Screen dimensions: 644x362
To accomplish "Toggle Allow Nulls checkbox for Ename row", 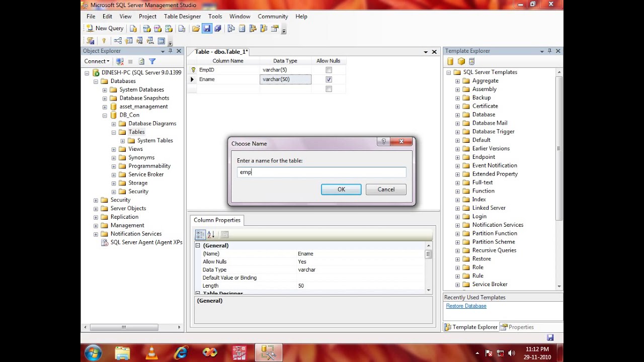I will coord(329,79).
